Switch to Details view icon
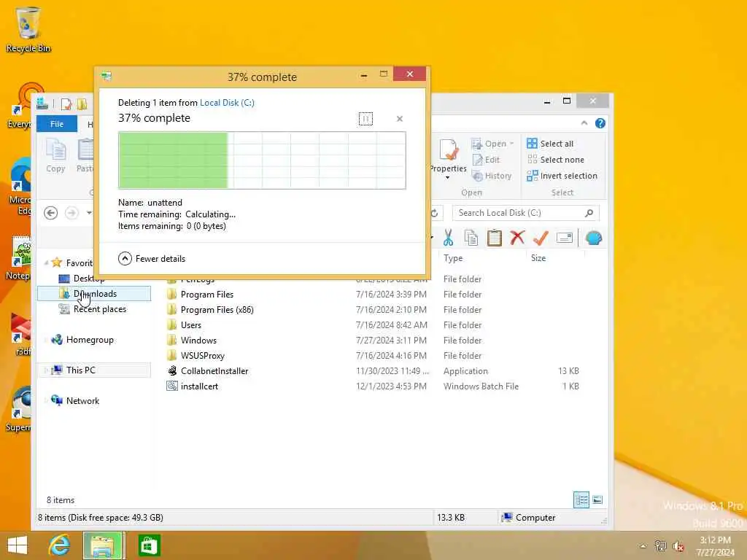 coord(581,500)
